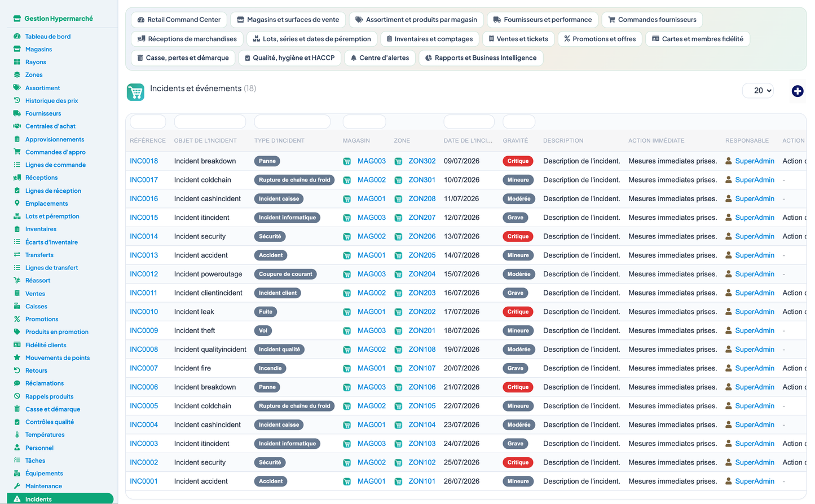Click the Critique badge in INC0014 row
This screenshot has width=815, height=504.
(x=518, y=236)
